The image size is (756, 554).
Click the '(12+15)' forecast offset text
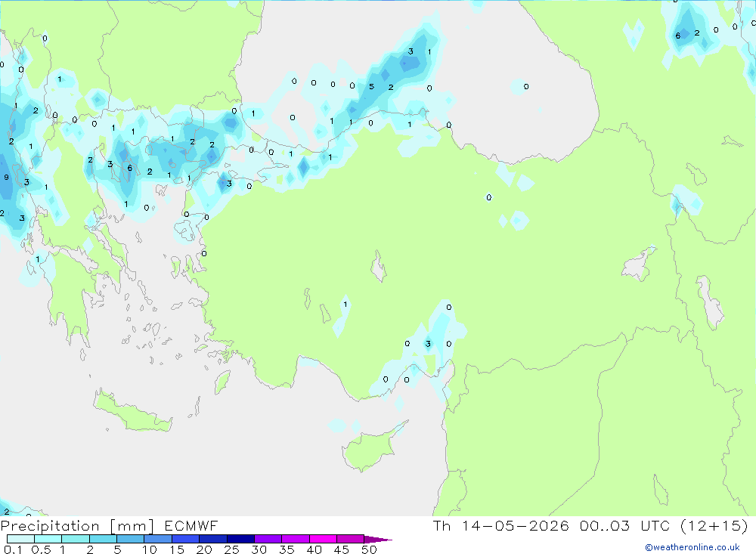(x=714, y=526)
